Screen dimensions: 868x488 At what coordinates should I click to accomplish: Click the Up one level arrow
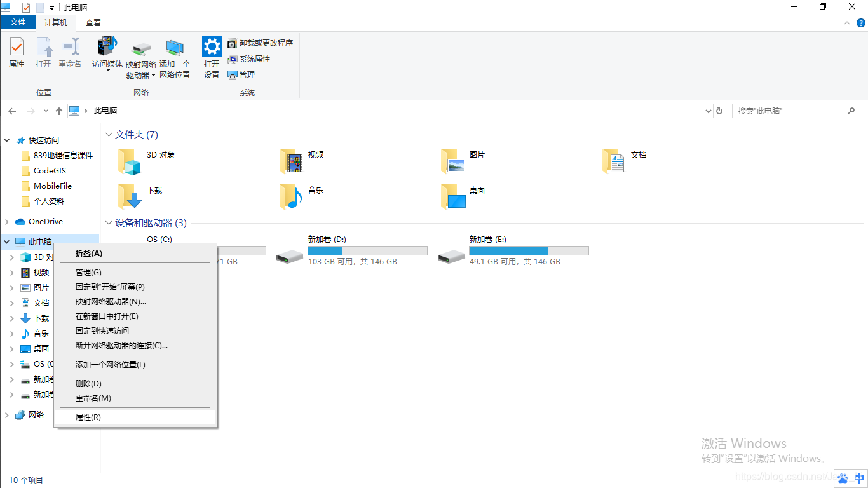pyautogui.click(x=59, y=111)
